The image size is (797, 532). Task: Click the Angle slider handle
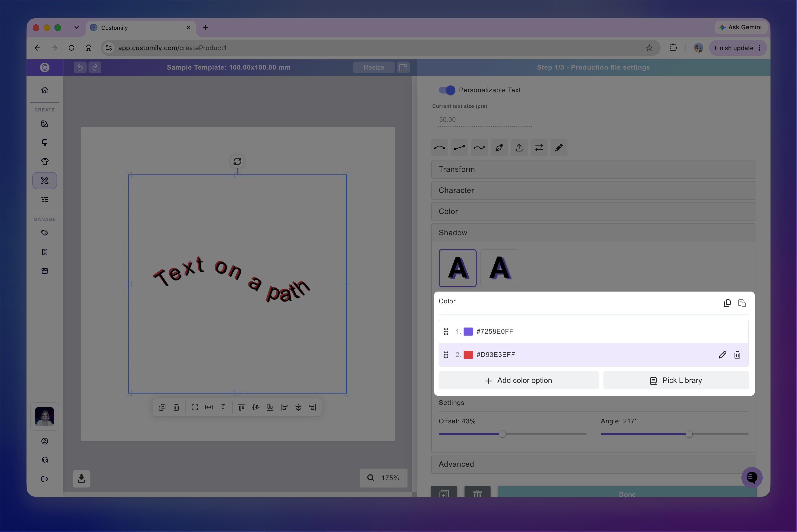(689, 434)
